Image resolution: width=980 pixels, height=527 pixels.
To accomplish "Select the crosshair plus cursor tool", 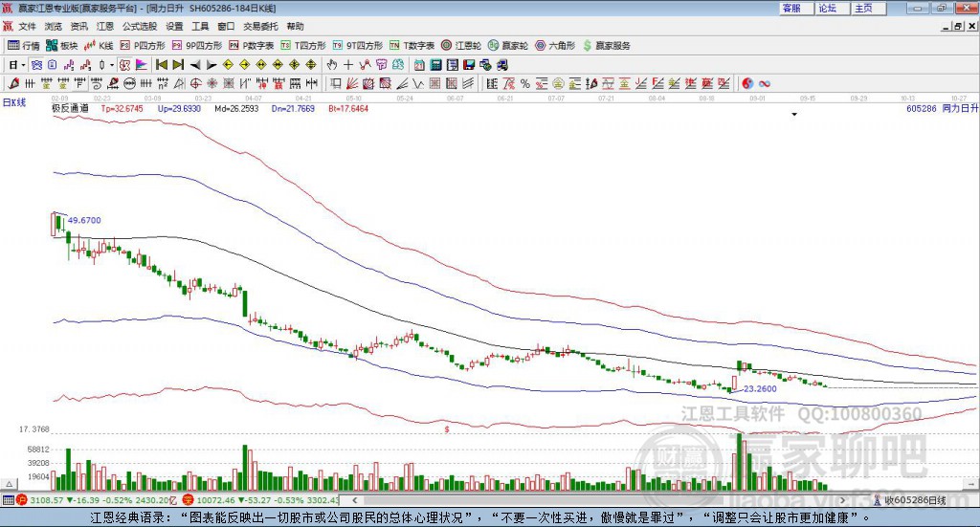I will (348, 65).
